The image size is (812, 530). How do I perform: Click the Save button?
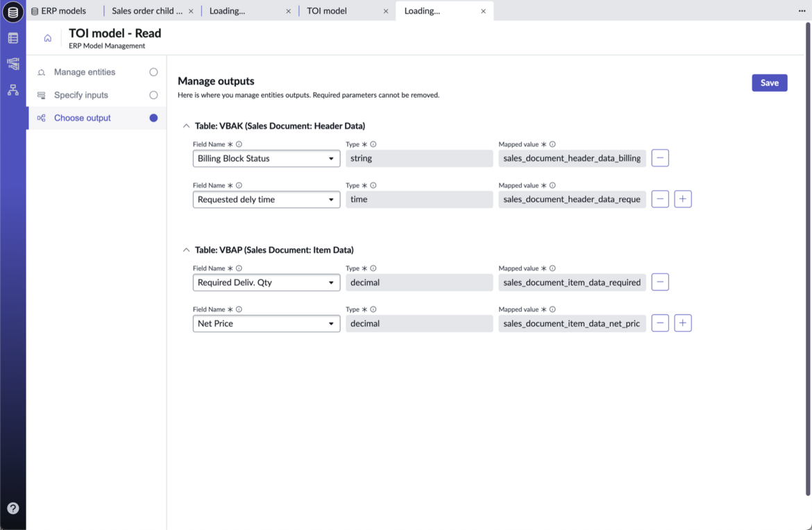pos(769,83)
